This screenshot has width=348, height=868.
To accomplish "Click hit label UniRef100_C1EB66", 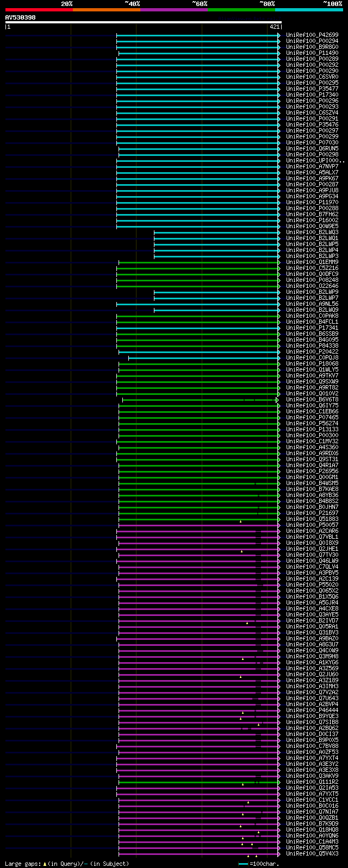I will pyautogui.click(x=312, y=411).
